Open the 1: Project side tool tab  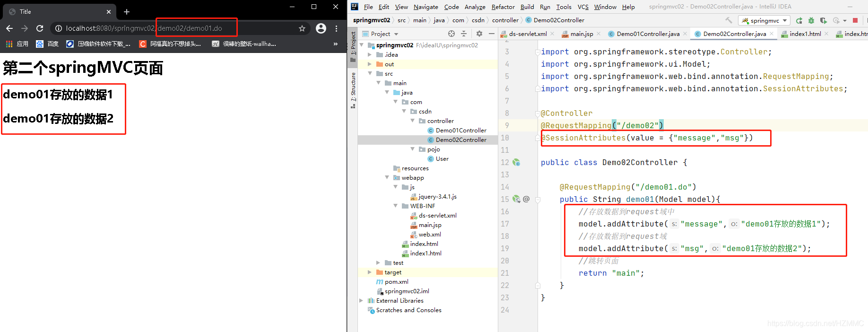point(353,47)
